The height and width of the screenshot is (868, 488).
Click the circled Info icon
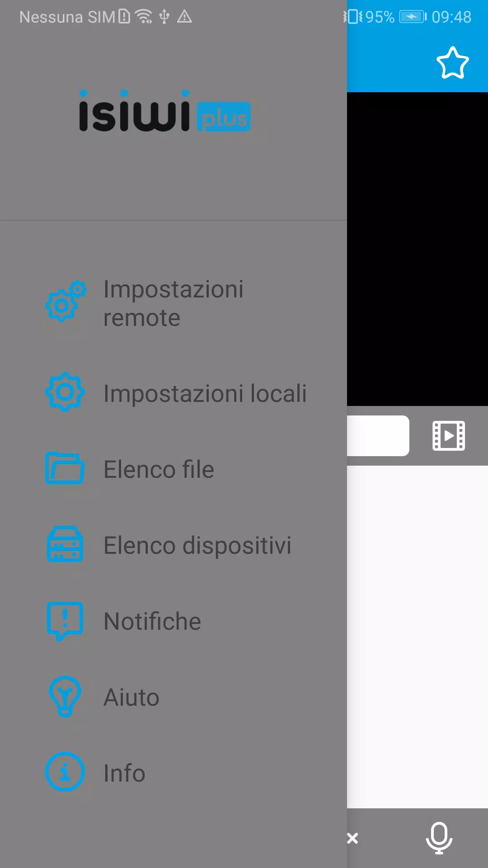coord(65,772)
